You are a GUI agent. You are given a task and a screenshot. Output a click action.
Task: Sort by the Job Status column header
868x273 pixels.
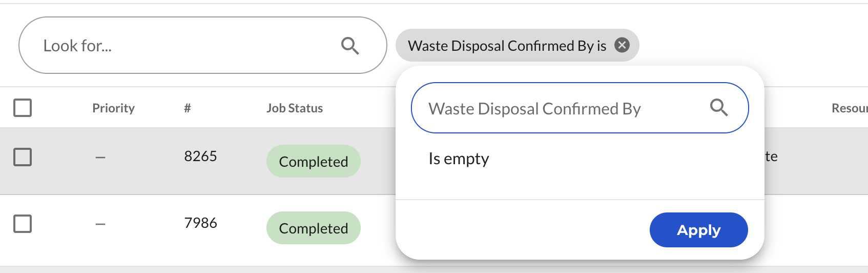295,108
